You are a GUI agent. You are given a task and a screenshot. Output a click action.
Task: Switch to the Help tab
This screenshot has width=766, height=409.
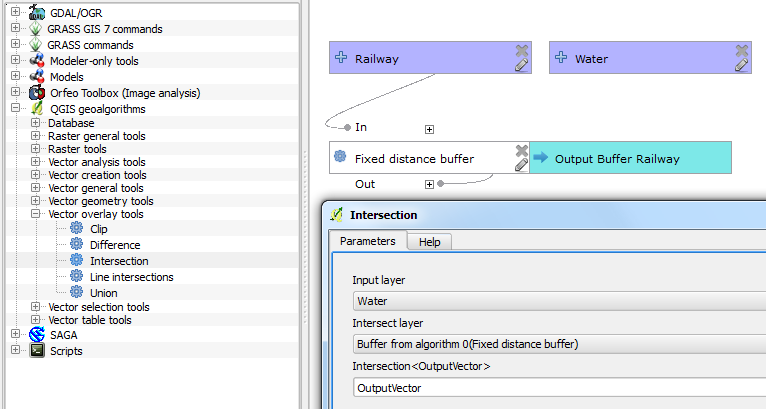(x=429, y=242)
